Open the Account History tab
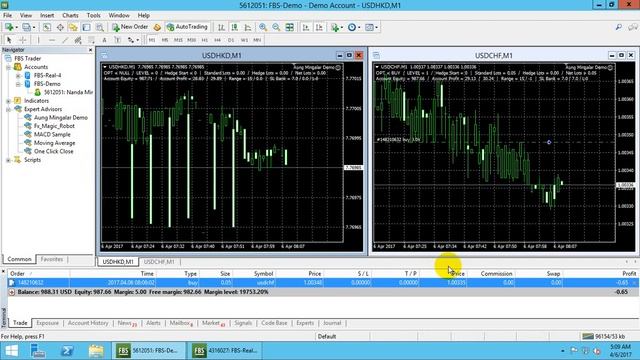Image resolution: width=640 pixels, height=360 pixels. tap(88, 323)
